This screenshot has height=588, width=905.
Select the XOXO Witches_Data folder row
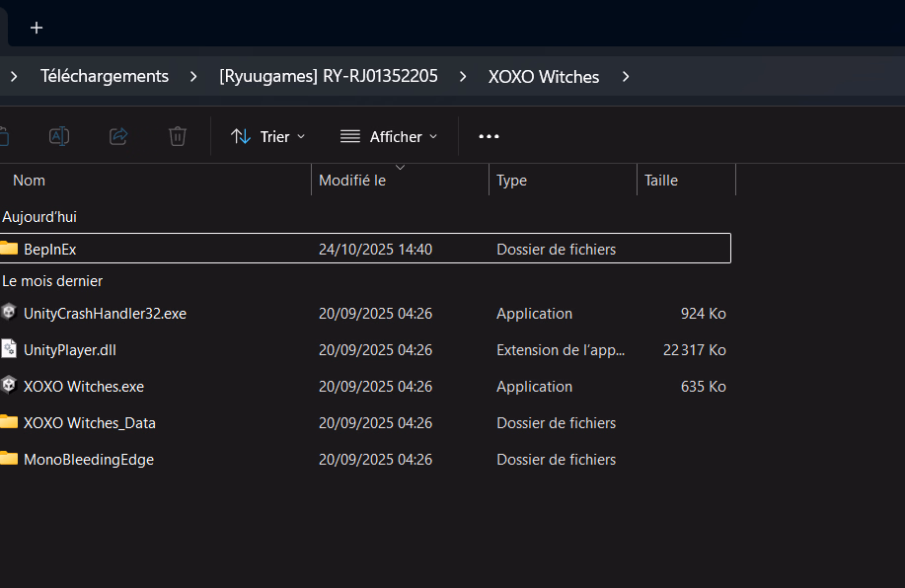[90, 422]
